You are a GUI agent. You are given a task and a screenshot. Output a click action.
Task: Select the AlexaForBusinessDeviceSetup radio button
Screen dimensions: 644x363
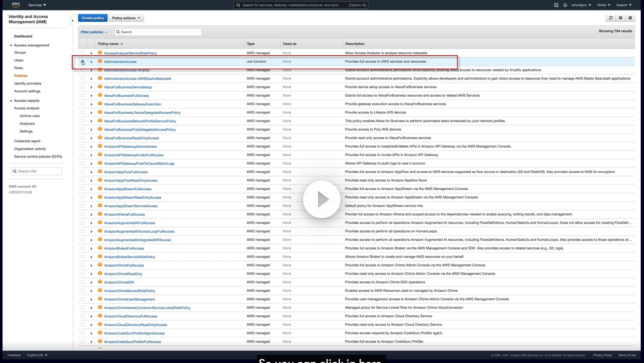coord(83,87)
